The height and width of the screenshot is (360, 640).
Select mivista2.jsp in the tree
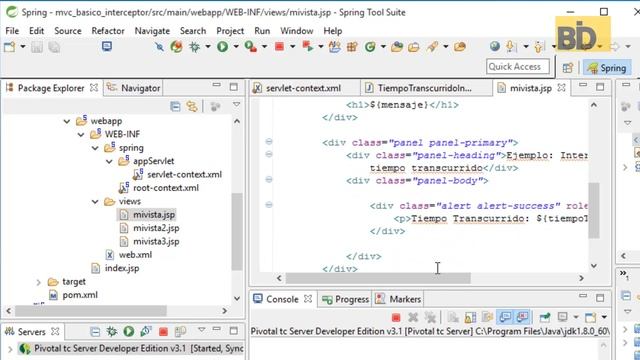149,228
